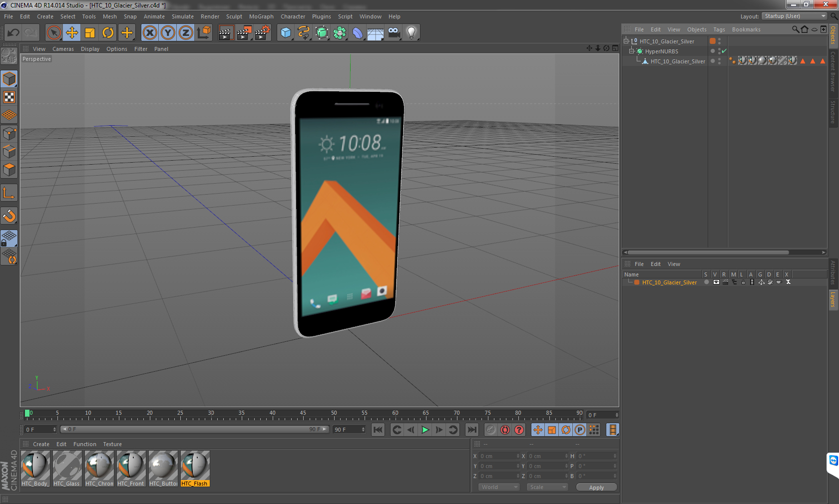
Task: Collapse the HyperNURBS tree node
Action: (x=631, y=51)
